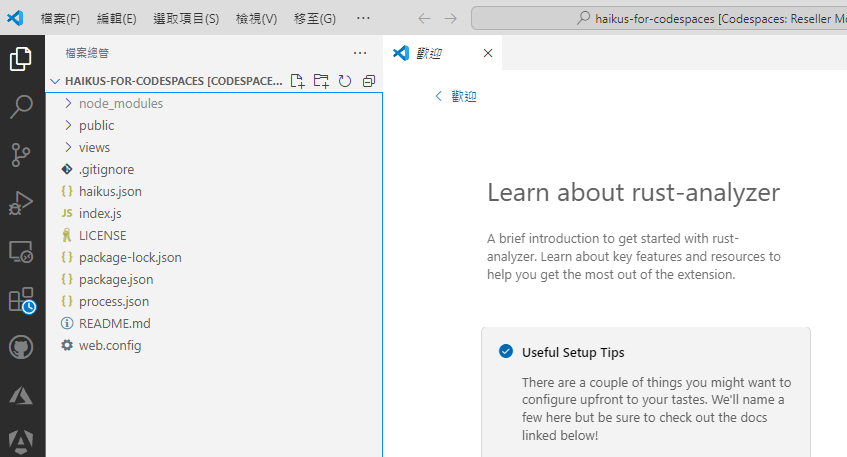Go back using navigation arrow
Image resolution: width=847 pixels, height=457 pixels.
[425, 19]
